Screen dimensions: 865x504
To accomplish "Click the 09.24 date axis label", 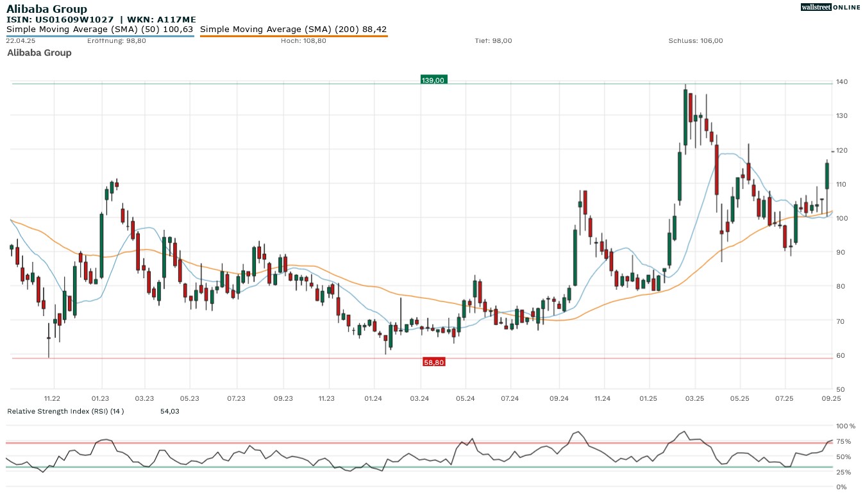I will coord(559,399).
